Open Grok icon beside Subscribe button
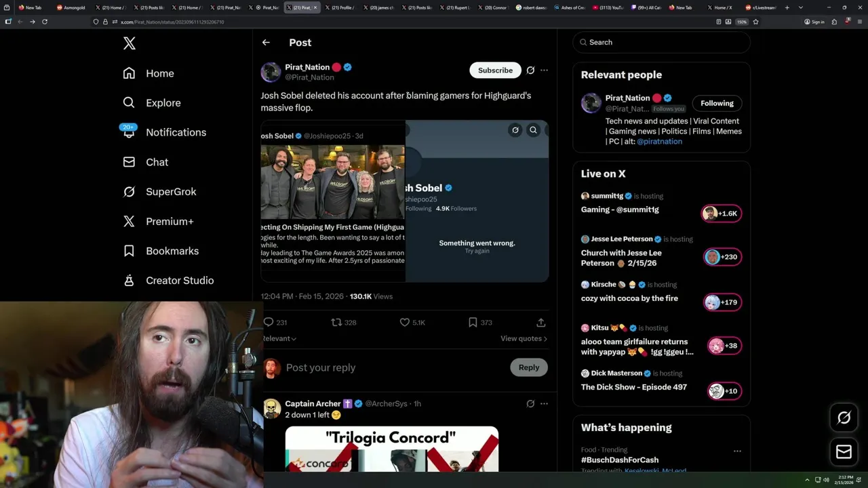The width and height of the screenshot is (868, 488). [x=530, y=70]
